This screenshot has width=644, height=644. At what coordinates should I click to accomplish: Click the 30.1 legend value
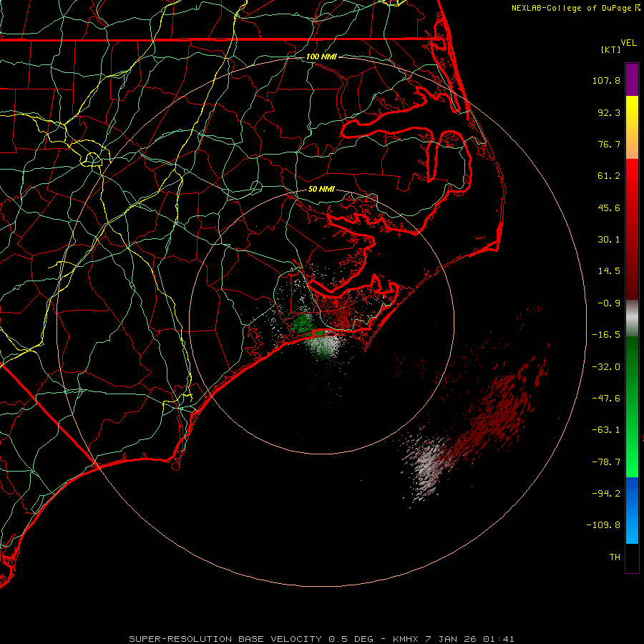pyautogui.click(x=609, y=240)
